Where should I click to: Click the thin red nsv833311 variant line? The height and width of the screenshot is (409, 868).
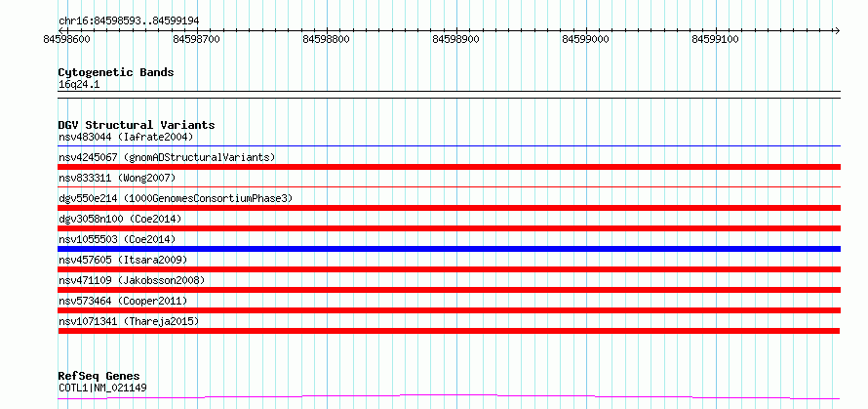point(450,187)
